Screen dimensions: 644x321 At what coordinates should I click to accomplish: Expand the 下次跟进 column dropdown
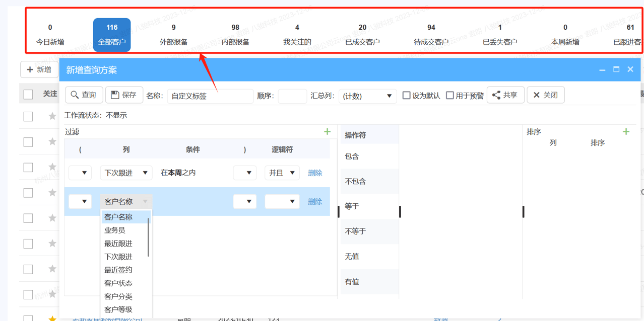pyautogui.click(x=126, y=173)
